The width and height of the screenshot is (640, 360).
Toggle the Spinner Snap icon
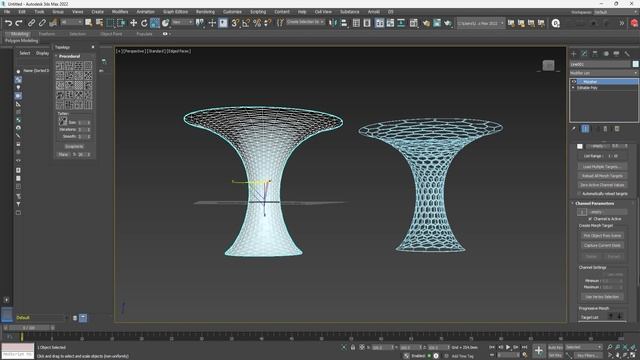(x=268, y=23)
